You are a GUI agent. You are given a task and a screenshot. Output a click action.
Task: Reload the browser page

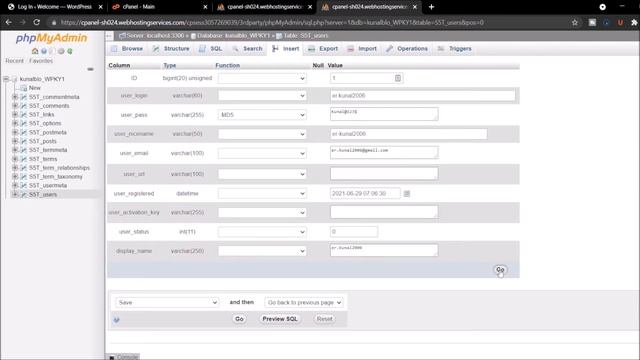pyautogui.click(x=37, y=22)
